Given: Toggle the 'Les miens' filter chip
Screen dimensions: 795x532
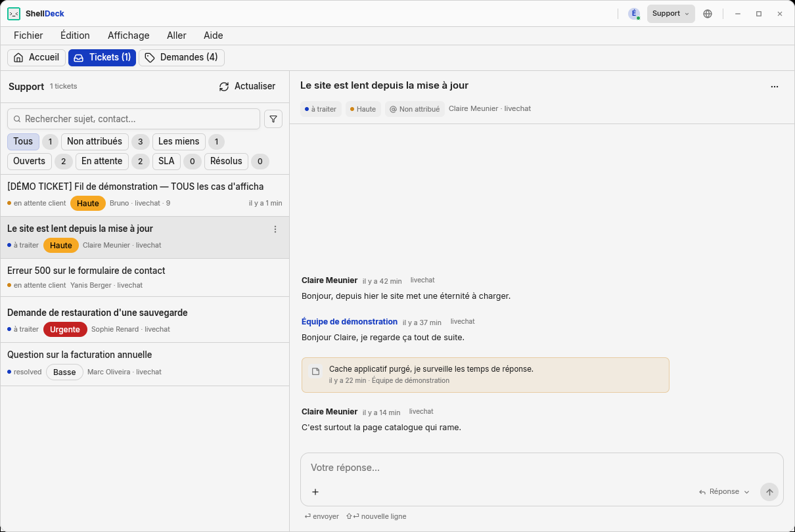Looking at the screenshot, I should click(179, 142).
